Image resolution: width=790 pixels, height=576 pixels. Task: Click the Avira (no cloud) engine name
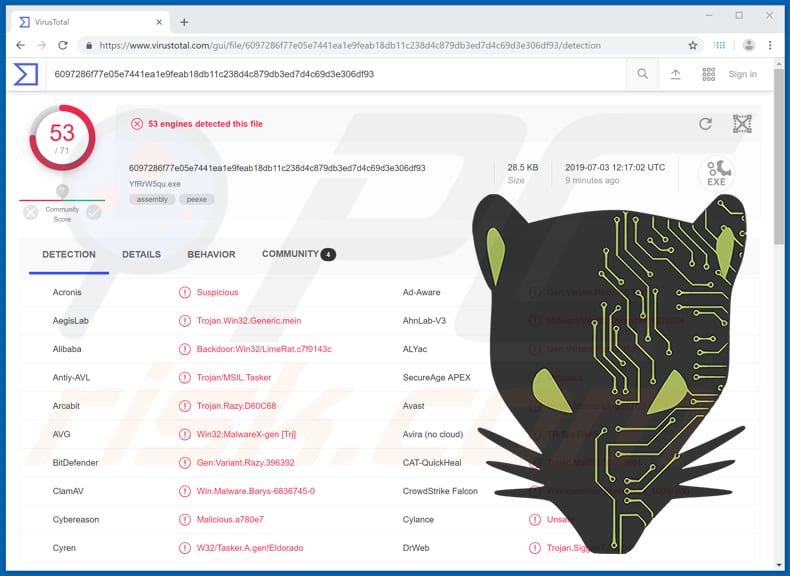click(x=432, y=434)
